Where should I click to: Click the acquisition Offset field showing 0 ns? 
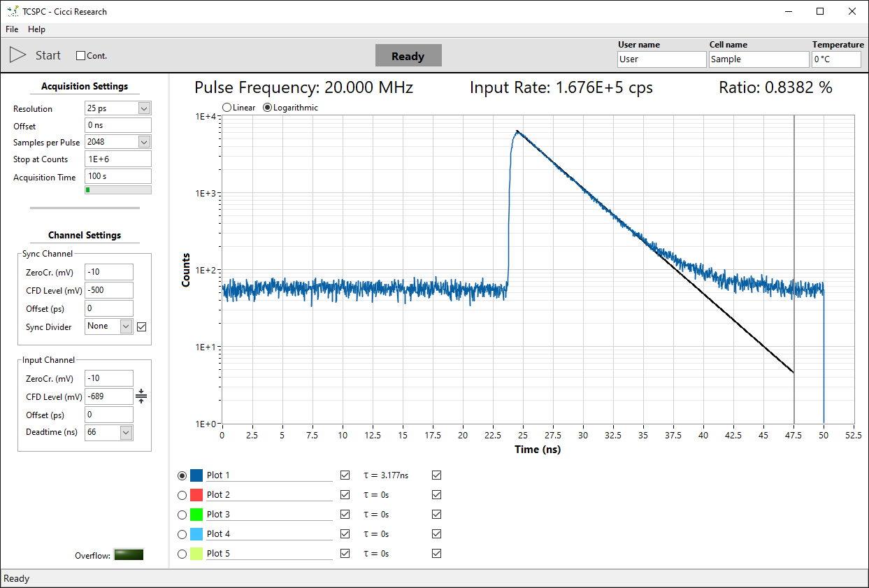[118, 125]
